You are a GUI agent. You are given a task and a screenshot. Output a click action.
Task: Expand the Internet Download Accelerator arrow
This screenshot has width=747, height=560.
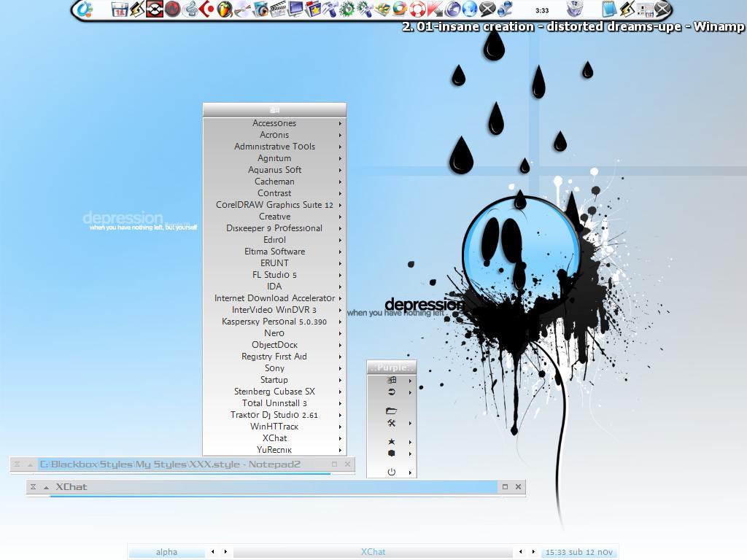tap(340, 298)
